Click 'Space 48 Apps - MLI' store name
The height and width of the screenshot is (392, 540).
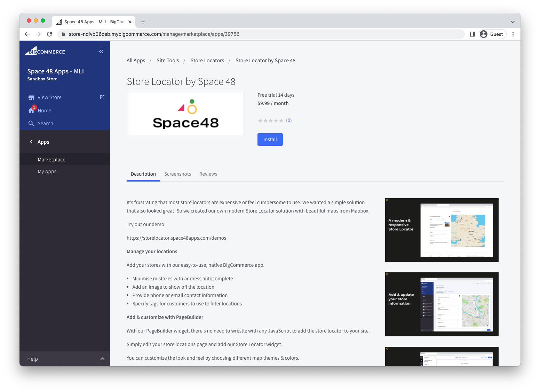coord(56,71)
